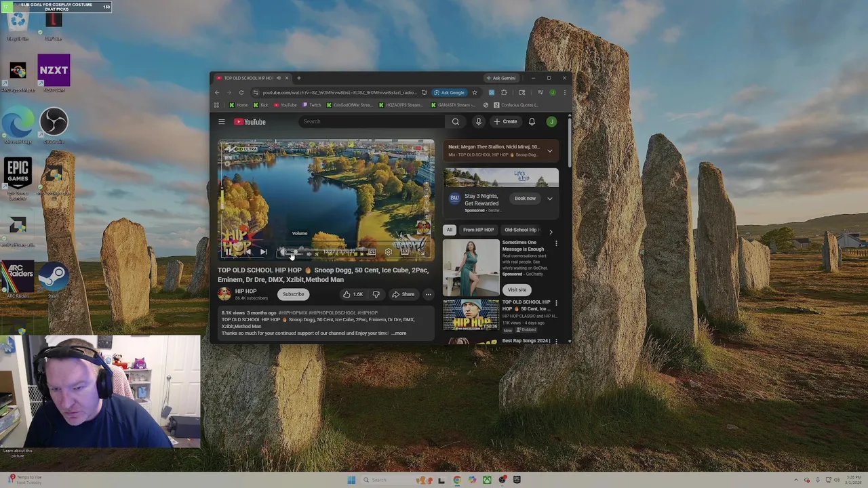
Task: Expand description with ...more
Action: coord(400,333)
